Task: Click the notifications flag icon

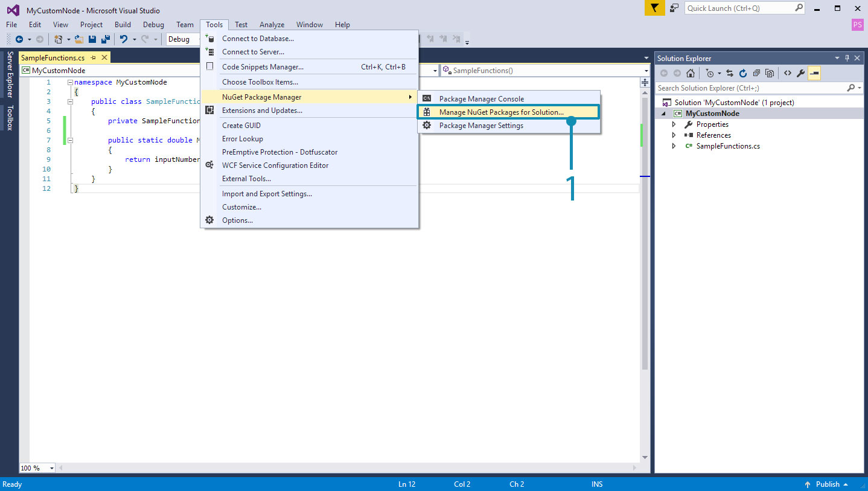Action: (654, 8)
